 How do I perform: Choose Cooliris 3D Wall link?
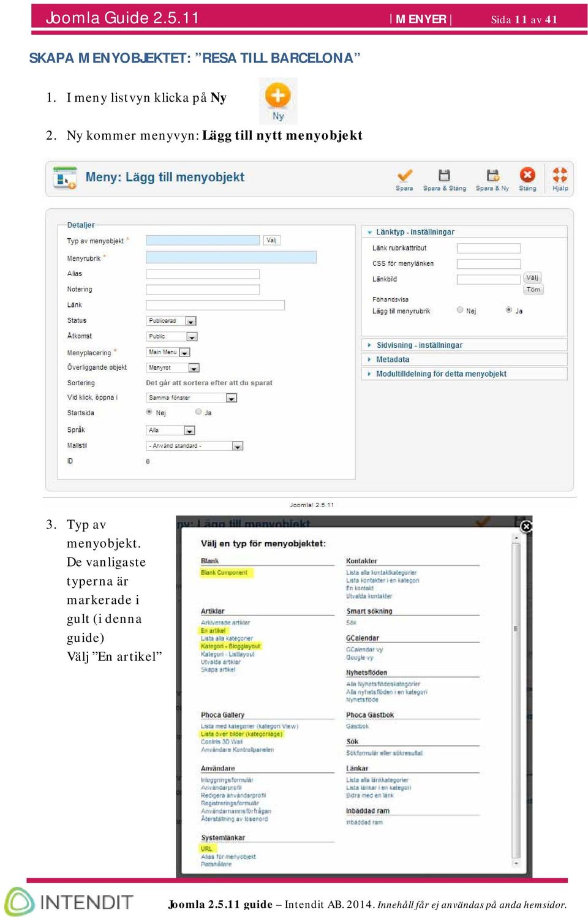(x=222, y=742)
